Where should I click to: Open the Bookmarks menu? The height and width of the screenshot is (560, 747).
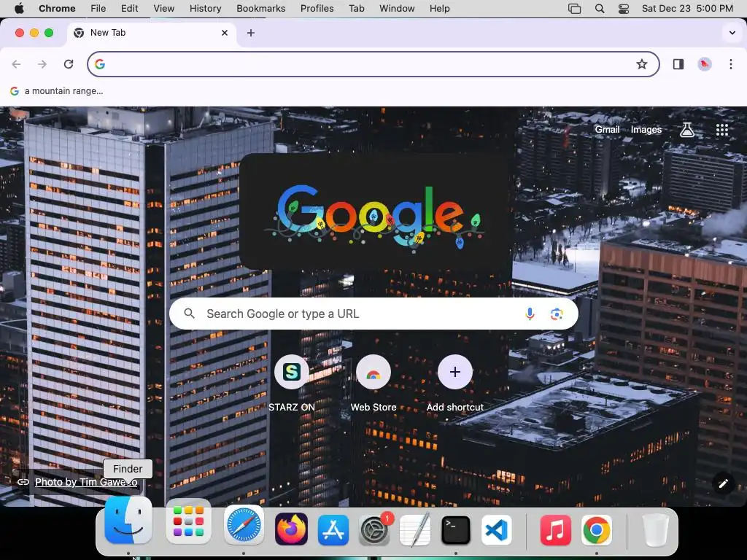pos(260,9)
